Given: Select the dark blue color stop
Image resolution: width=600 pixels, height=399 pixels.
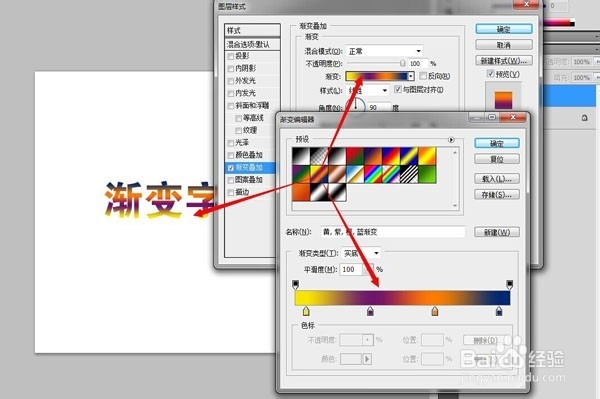Looking at the screenshot, I should pyautogui.click(x=499, y=311).
